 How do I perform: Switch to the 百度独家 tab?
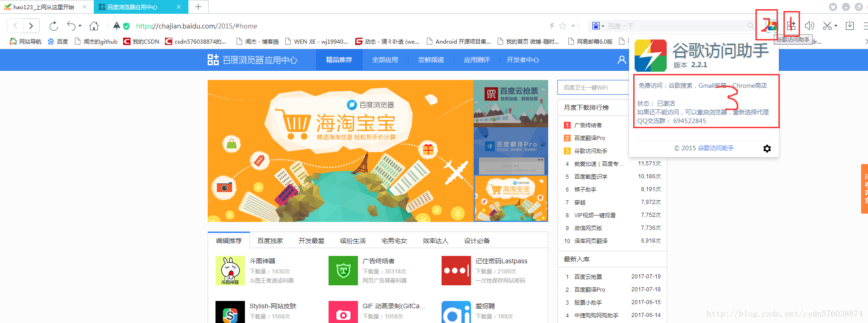[x=270, y=241]
